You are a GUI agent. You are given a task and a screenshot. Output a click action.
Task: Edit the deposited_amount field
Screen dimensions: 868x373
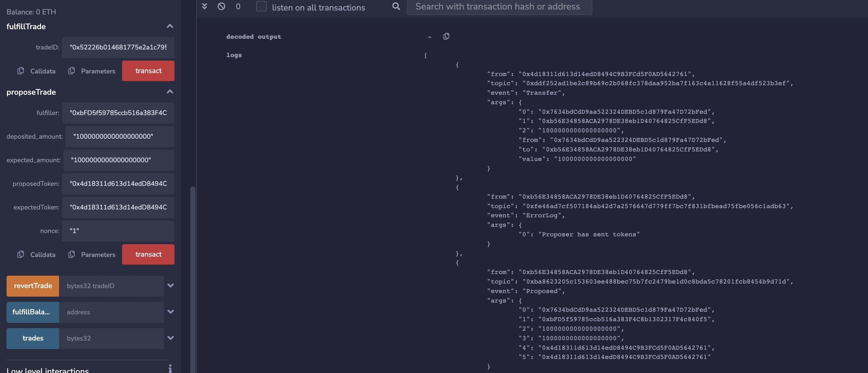tap(120, 137)
